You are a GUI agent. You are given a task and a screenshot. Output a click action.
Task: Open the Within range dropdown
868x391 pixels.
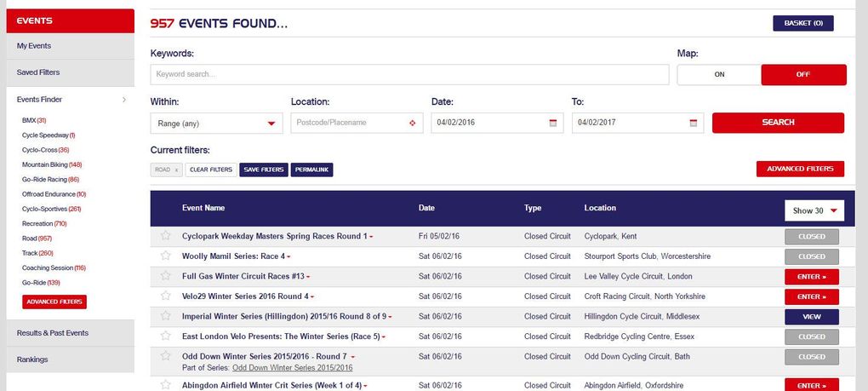(216, 123)
